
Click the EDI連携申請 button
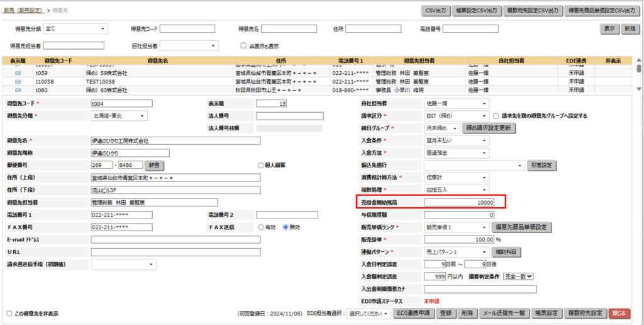pos(414,314)
